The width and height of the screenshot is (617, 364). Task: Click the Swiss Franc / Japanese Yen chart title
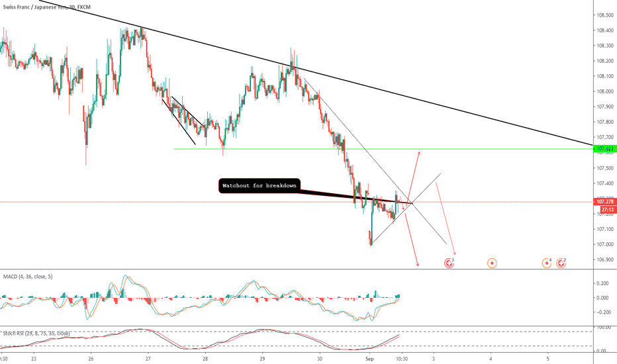click(47, 7)
